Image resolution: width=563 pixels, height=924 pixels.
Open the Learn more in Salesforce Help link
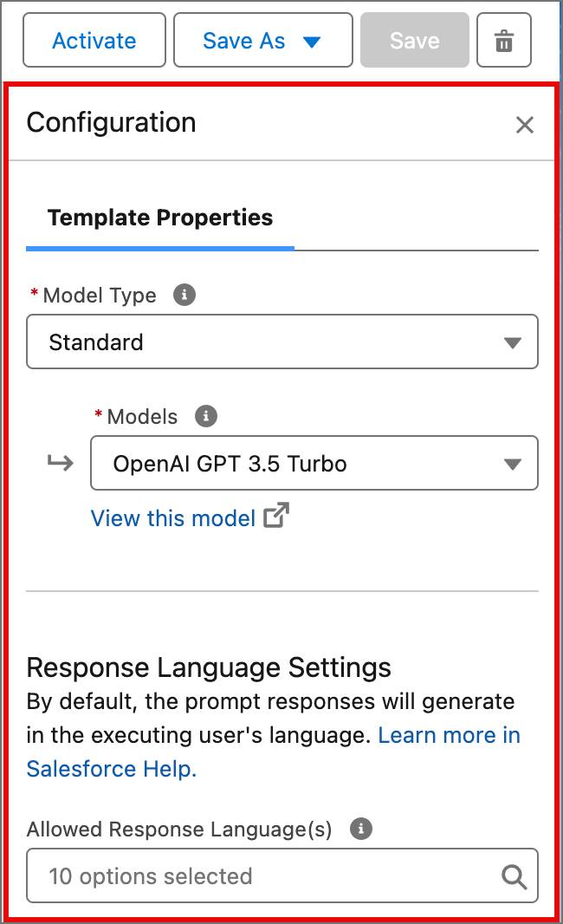[450, 735]
